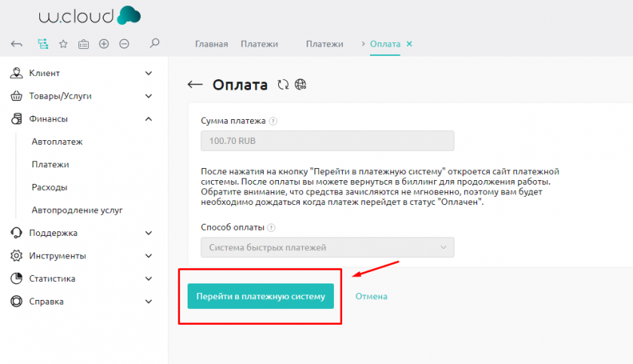
Task: Open search with the magnifier icon
Action: 154,44
